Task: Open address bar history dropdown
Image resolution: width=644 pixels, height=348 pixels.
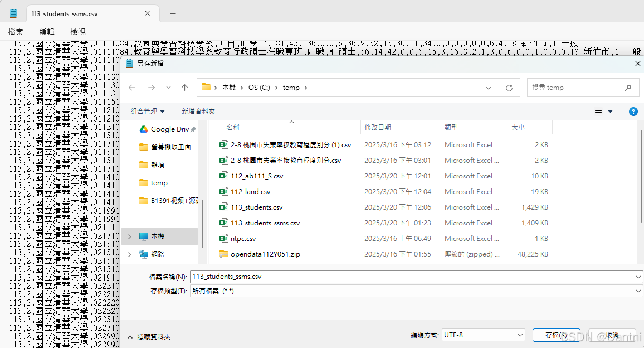Action: click(x=489, y=88)
